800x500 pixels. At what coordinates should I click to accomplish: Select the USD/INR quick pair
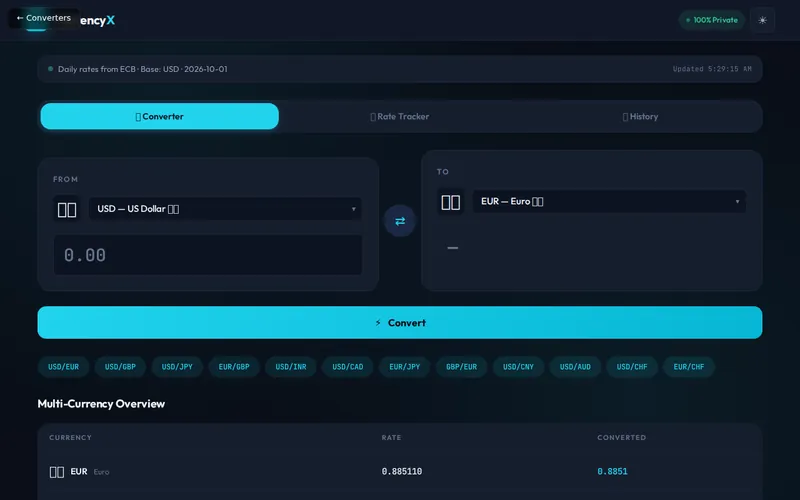(291, 367)
